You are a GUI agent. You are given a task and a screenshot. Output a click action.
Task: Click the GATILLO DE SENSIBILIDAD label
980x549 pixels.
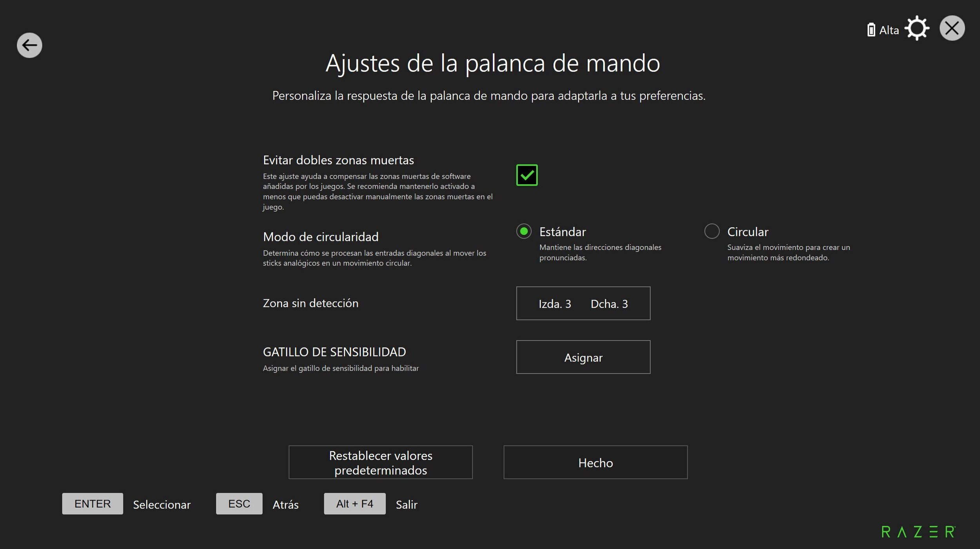pos(334,352)
